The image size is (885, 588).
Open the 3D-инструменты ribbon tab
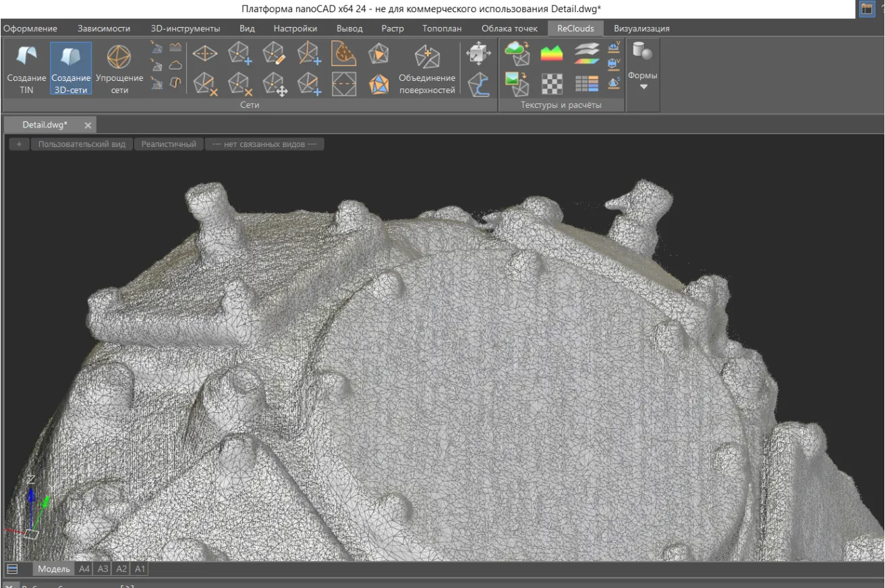click(x=185, y=28)
